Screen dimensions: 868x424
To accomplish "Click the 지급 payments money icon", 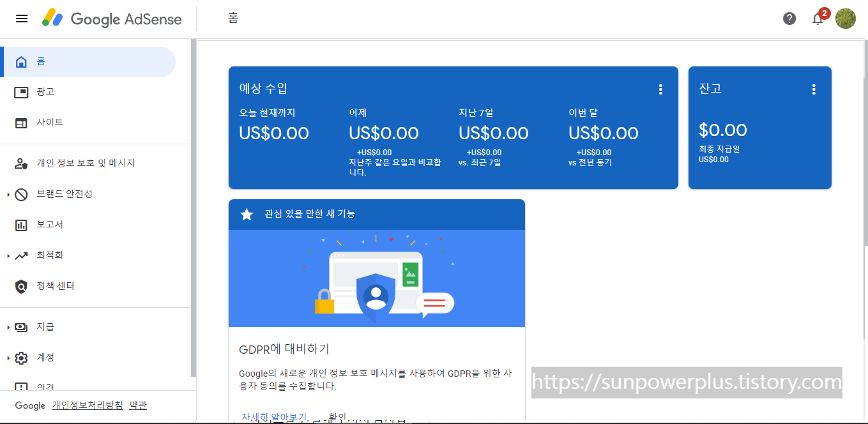I will (21, 327).
